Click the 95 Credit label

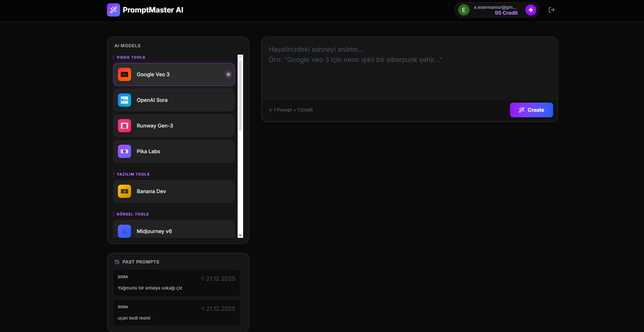click(506, 13)
